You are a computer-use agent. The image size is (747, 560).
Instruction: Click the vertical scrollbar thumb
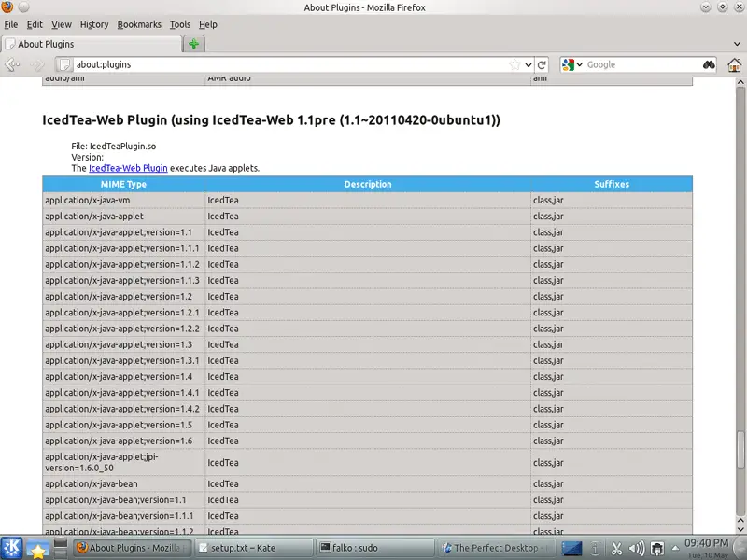(740, 450)
